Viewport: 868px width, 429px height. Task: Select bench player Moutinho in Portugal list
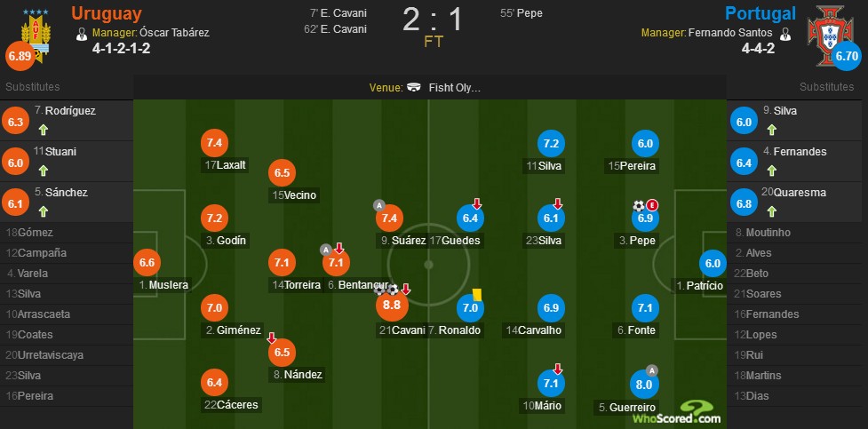pyautogui.click(x=763, y=233)
